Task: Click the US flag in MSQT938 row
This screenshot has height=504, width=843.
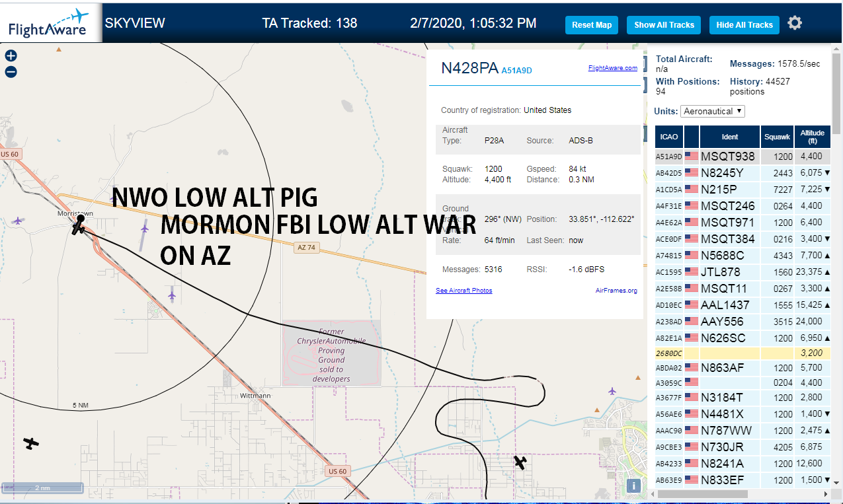Action: coord(692,157)
